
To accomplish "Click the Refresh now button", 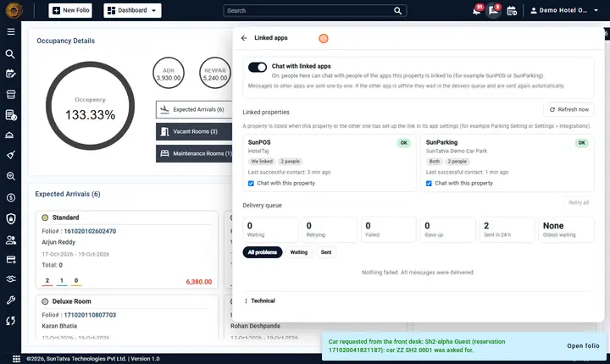I will 569,110.
